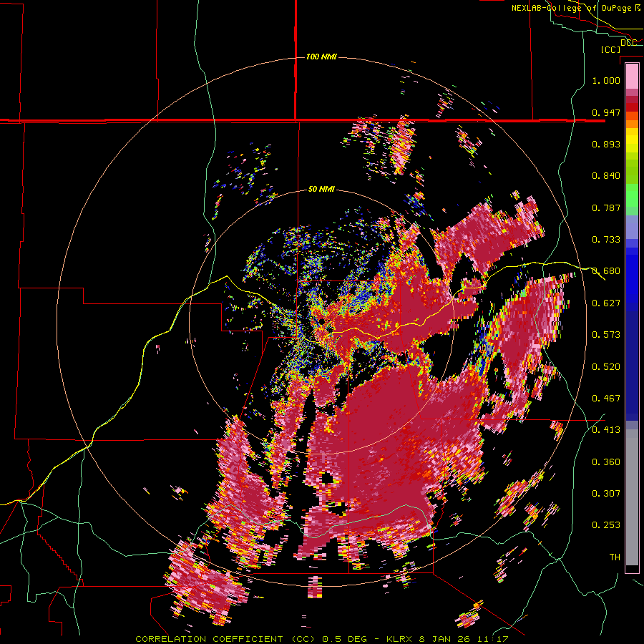Click the "TH" threshold label on legend
644x644 pixels.
615,557
